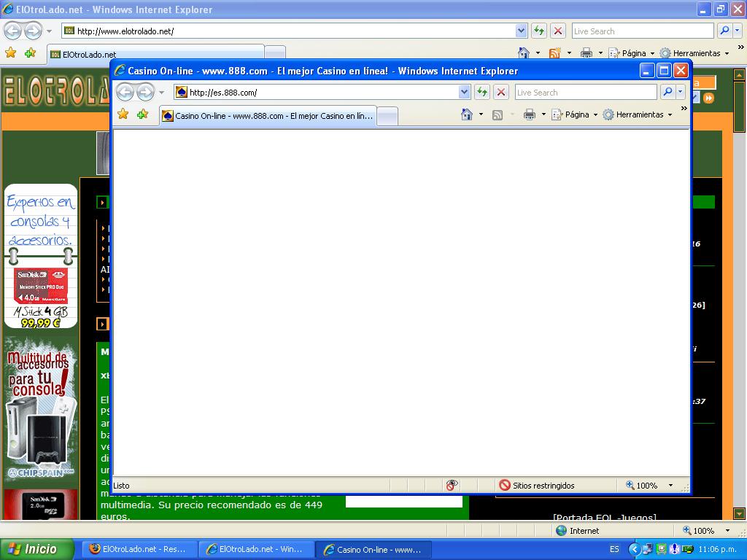Image resolution: width=747 pixels, height=560 pixels.
Task: Click the Sitios restringidos security zone indicator
Action: (x=537, y=485)
